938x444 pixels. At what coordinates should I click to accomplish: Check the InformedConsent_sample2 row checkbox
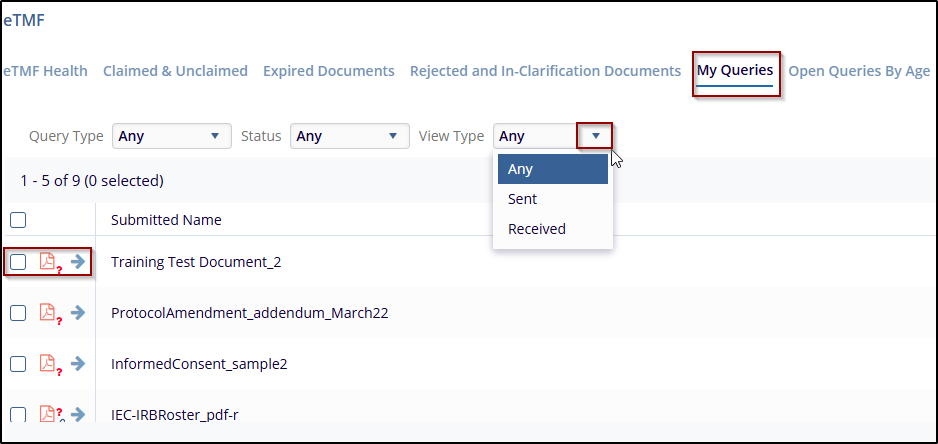18,364
